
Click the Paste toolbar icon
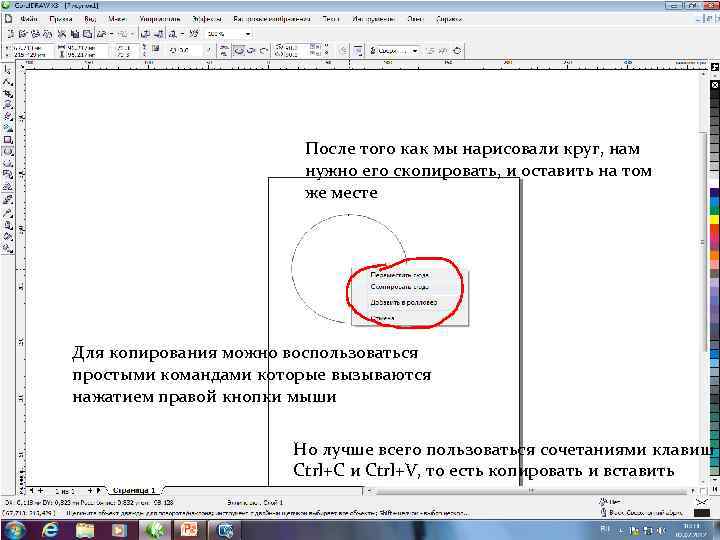pos(87,34)
